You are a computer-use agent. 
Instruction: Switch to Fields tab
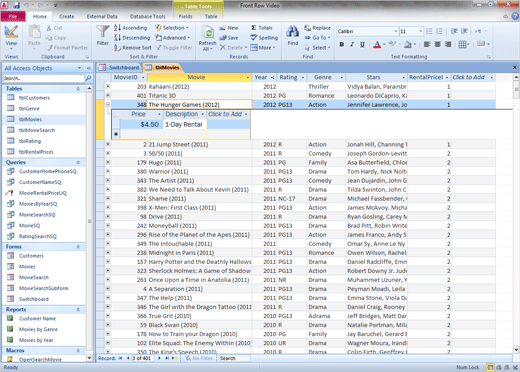[x=185, y=16]
